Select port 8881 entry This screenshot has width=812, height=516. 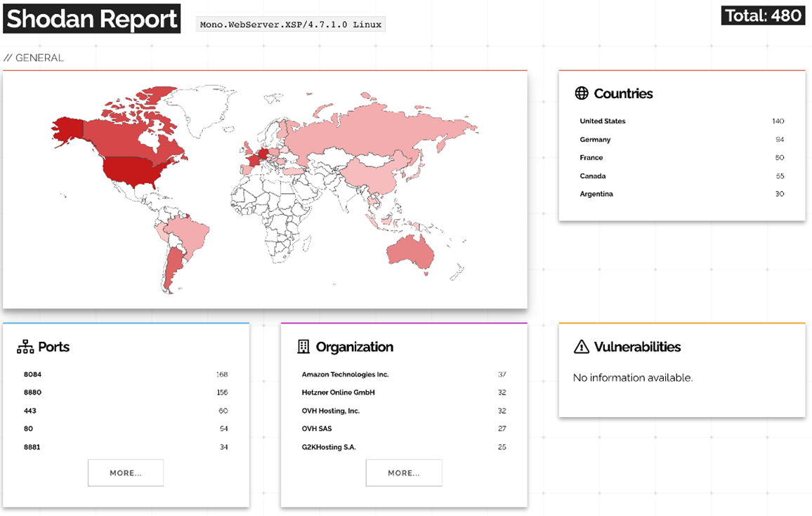(32, 447)
